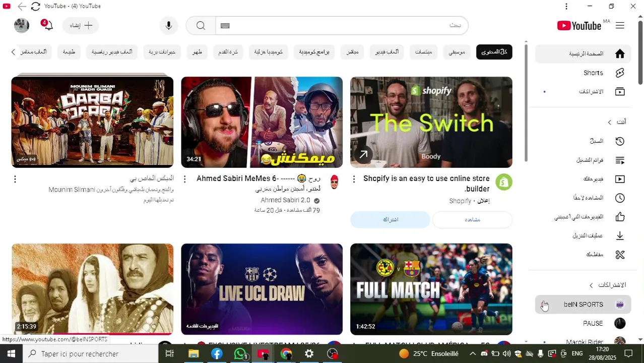Select the 'طبيعة' chip
Image resolution: width=644 pixels, height=363 pixels.
pos(69,52)
